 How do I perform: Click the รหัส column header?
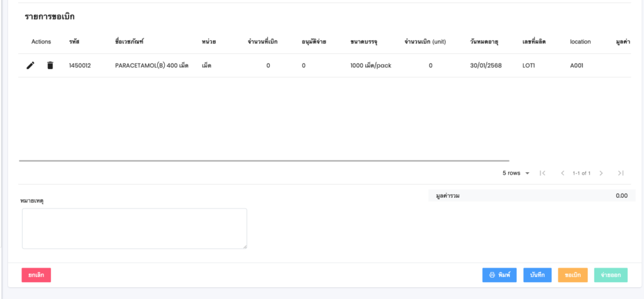click(x=74, y=41)
